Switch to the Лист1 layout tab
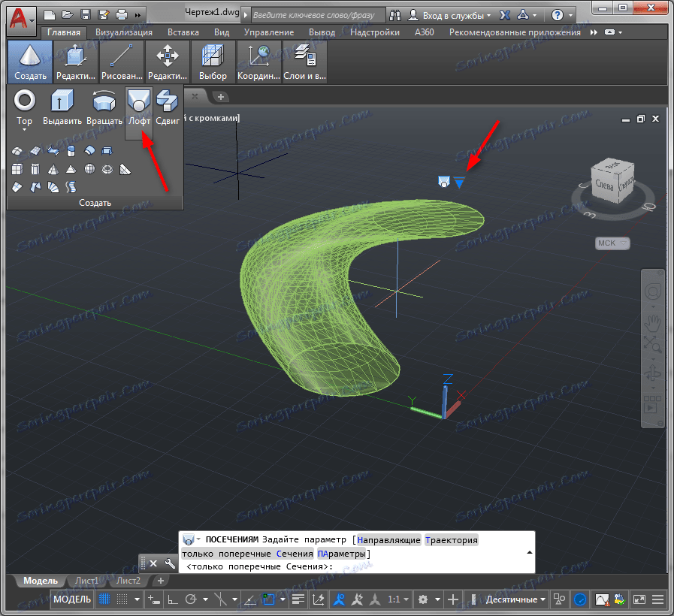 click(x=86, y=581)
